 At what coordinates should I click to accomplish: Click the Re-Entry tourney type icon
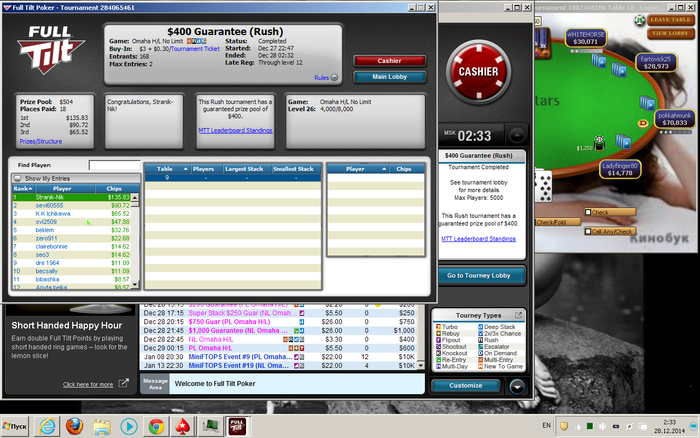[438, 360]
